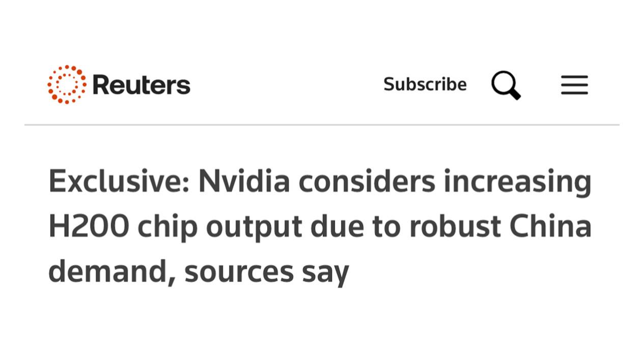Viewport: 644px width, 362px height.
Task: Click the word "Nvidia" in the headline
Action: (244, 181)
